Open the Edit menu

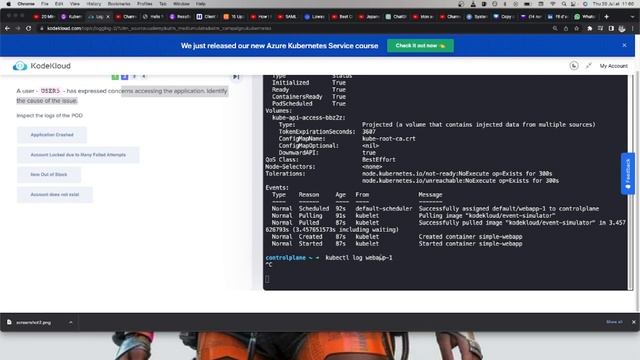(59, 4)
